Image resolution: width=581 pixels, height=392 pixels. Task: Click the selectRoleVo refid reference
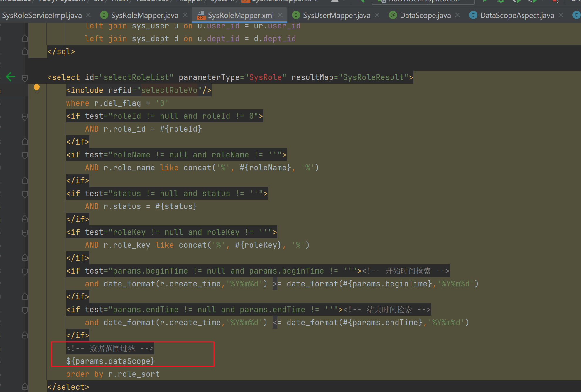pos(169,90)
